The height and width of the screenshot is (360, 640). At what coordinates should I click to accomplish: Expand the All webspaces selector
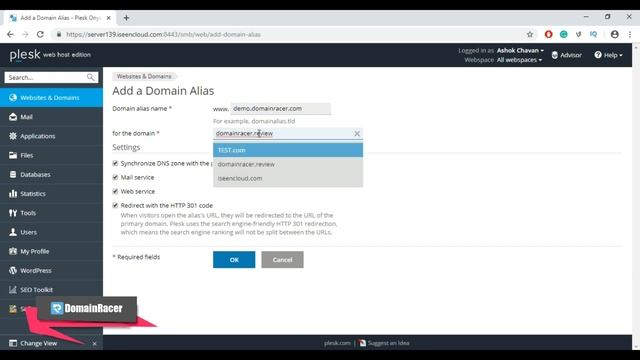[519, 60]
